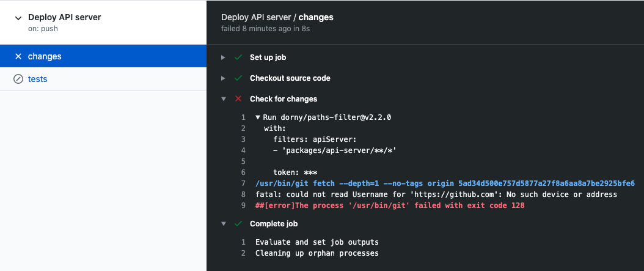Click log line number 1 in Complete job

tap(243, 242)
